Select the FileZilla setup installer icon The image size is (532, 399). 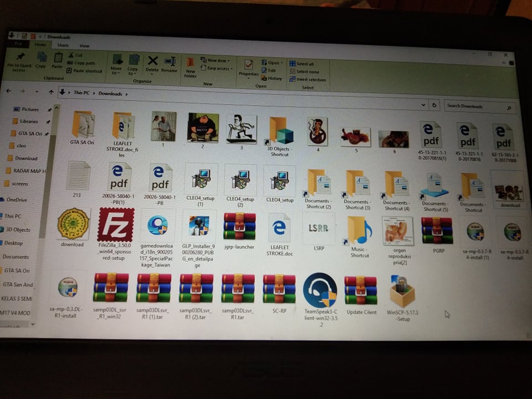(116, 224)
